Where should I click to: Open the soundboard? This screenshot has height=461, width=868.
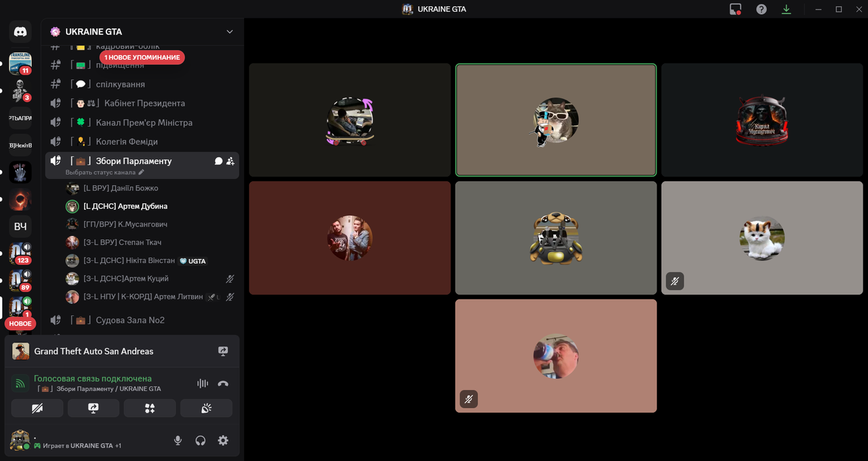tap(206, 408)
